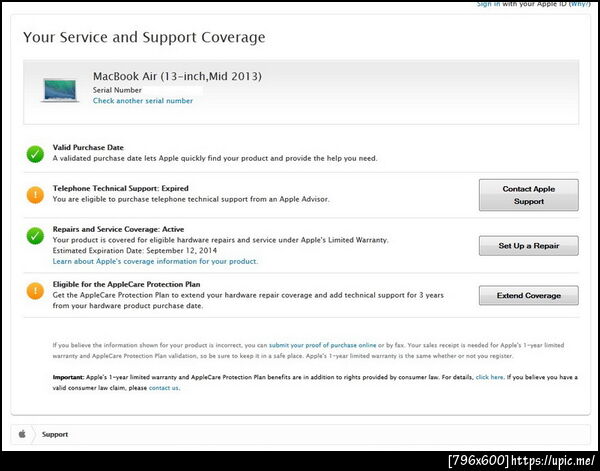The width and height of the screenshot is (600, 471).
Task: Click the green checkmark beside Valid Purchase Date
Action: [35, 154]
